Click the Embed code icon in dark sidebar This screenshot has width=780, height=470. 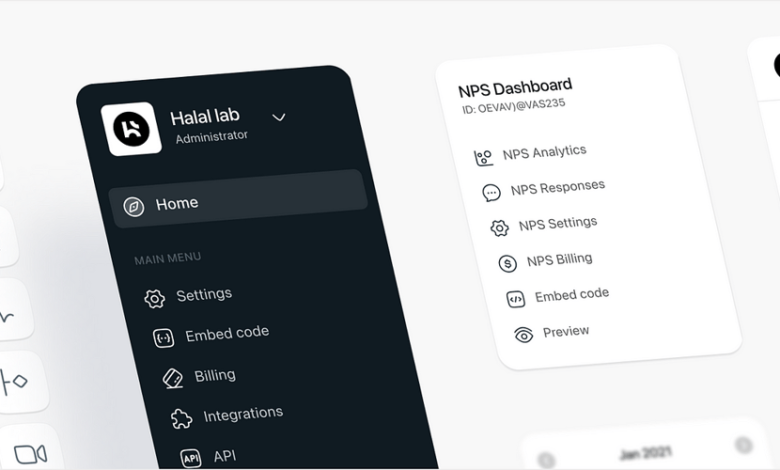pos(164,338)
